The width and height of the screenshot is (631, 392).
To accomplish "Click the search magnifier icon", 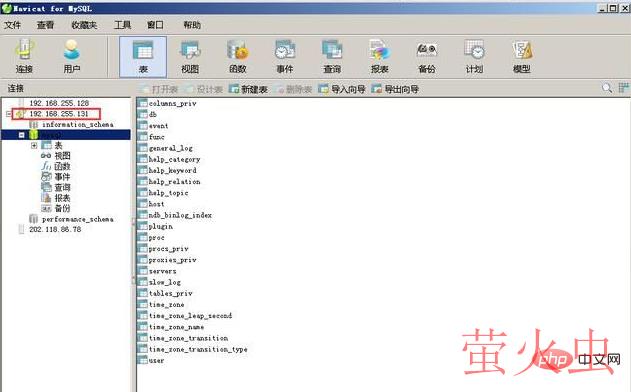I will point(607,88).
